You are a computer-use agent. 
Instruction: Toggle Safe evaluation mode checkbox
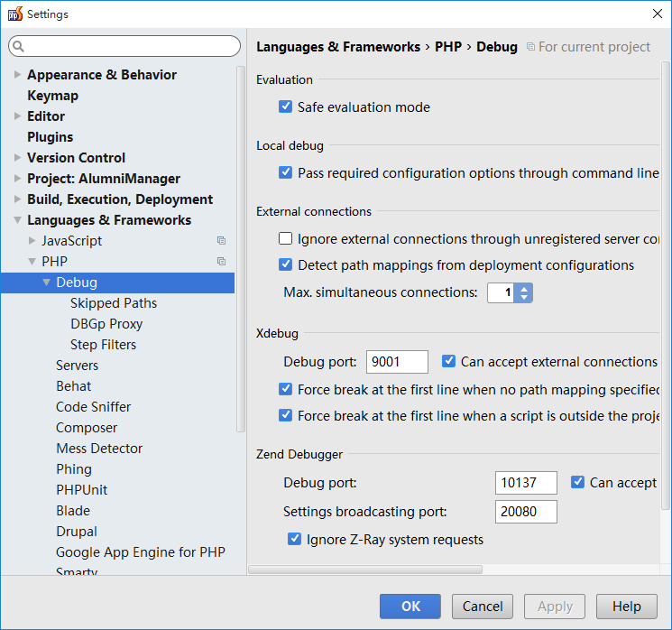click(x=285, y=107)
